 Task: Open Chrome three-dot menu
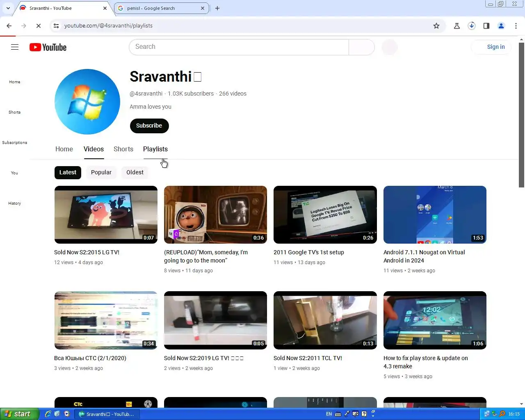pos(516,25)
